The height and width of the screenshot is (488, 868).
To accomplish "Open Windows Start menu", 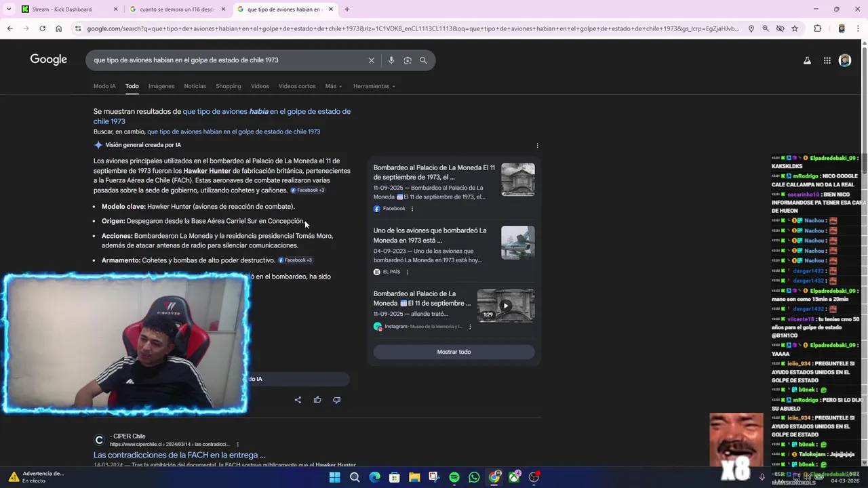I will pyautogui.click(x=334, y=477).
